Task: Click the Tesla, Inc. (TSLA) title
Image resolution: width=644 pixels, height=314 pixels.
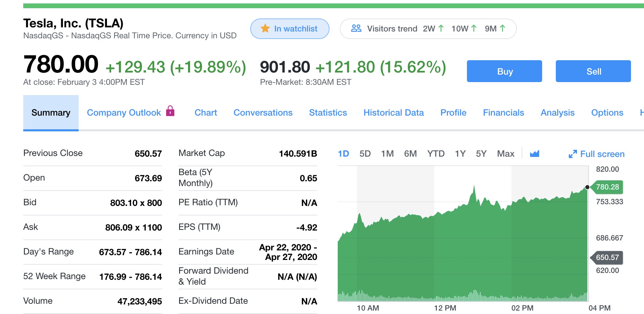Action: pos(73,23)
